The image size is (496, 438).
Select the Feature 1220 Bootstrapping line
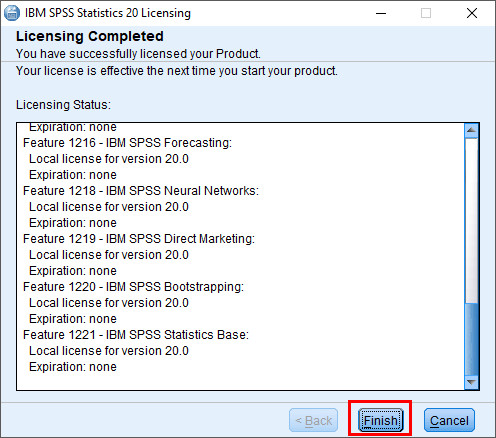(x=133, y=287)
